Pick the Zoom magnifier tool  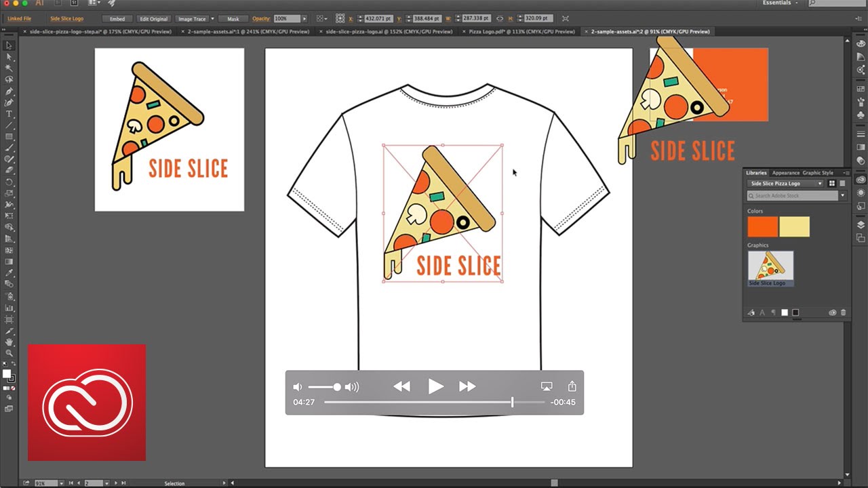(9, 353)
